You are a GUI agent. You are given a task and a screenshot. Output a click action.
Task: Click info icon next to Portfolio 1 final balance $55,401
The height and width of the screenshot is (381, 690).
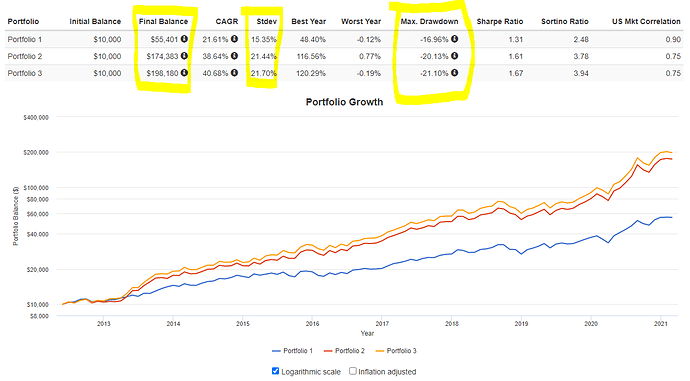[x=184, y=39]
